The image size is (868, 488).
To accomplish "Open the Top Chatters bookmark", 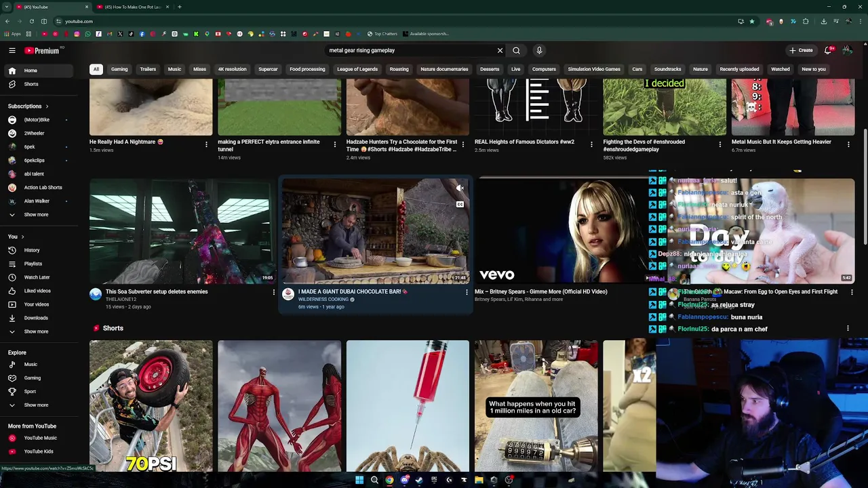I will tap(382, 34).
